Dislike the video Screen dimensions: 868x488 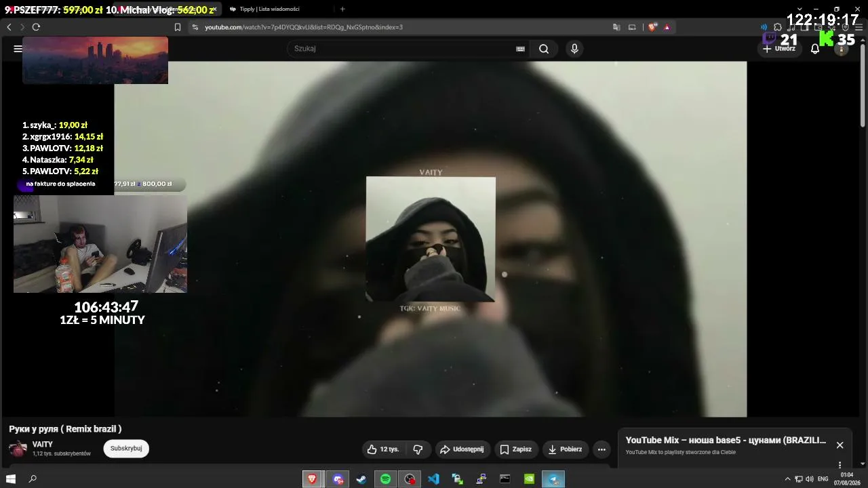(418, 449)
